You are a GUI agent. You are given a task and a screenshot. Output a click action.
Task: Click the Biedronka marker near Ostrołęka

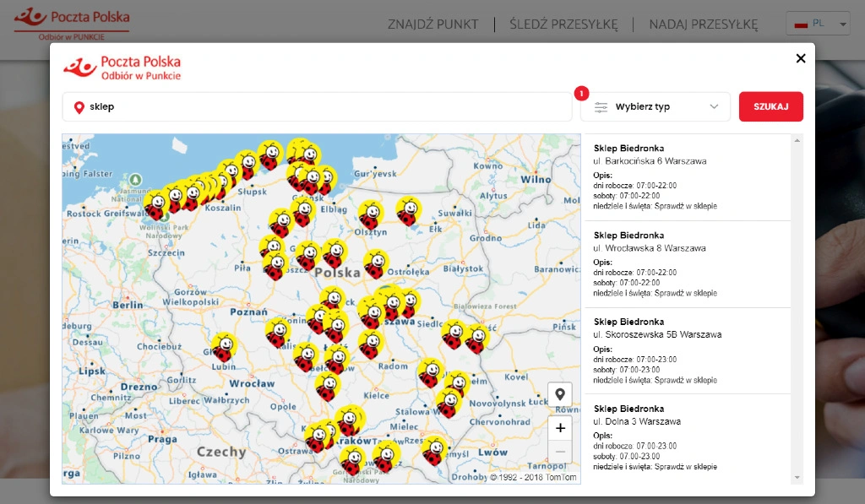[x=376, y=263]
